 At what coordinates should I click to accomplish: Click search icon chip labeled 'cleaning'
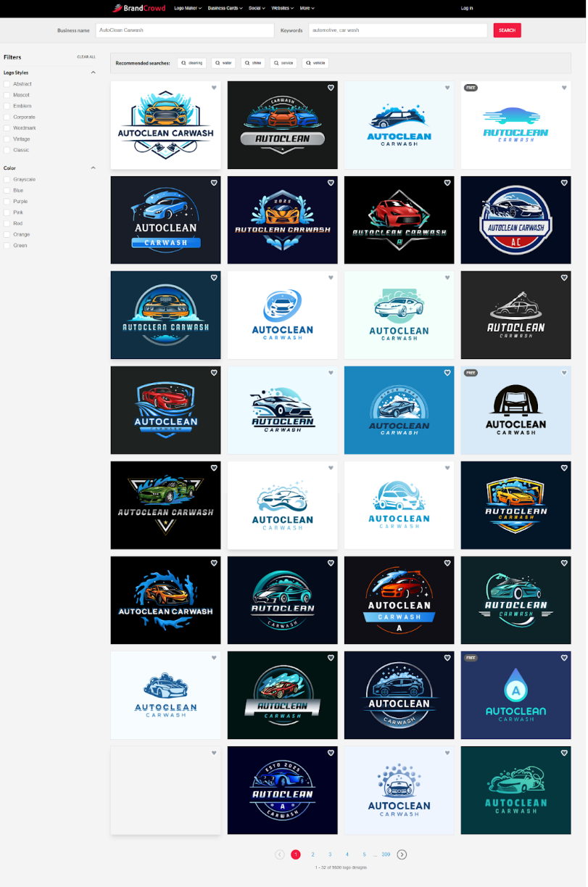click(192, 63)
